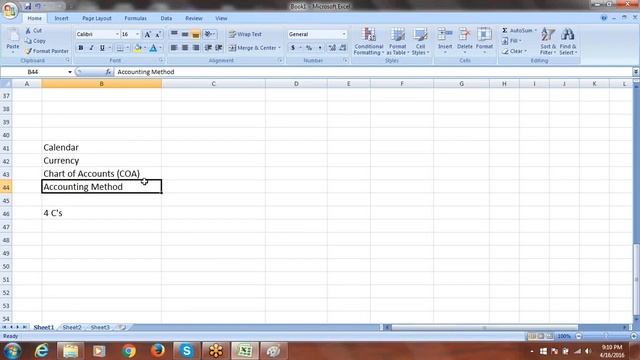
Task: Activate the Format Painter brush
Action: [28, 51]
